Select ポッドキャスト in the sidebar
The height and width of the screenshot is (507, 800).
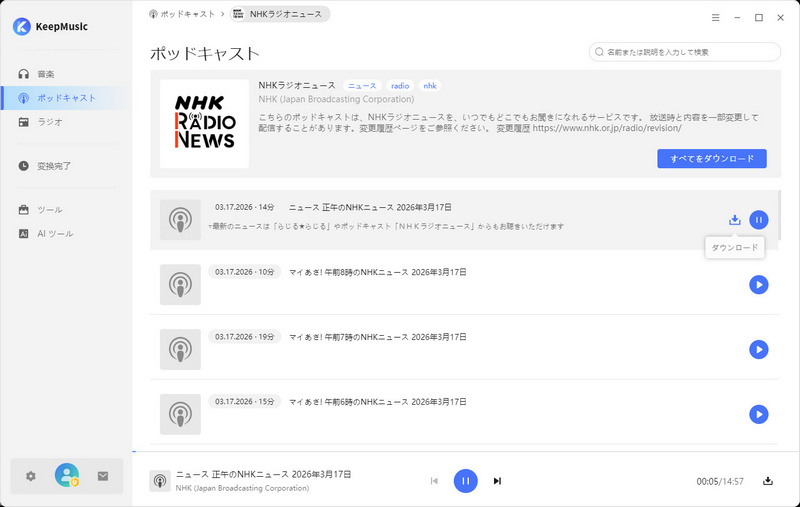(x=65, y=98)
